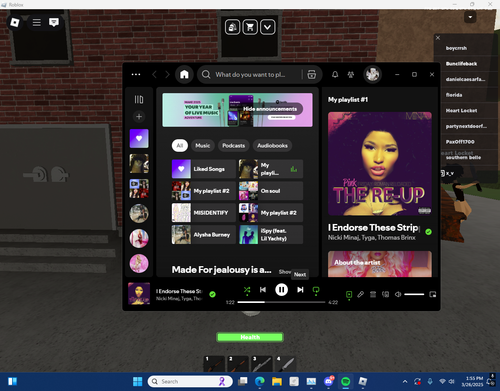The image size is (500, 391).
Task: Select the Audiobooks filter chip
Action: (x=272, y=145)
